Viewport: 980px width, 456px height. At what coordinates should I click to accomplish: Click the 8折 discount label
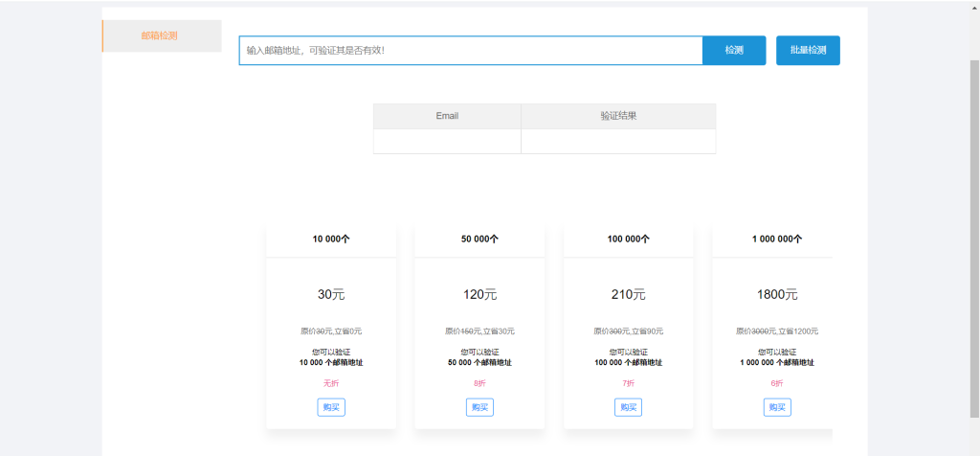[x=479, y=383]
